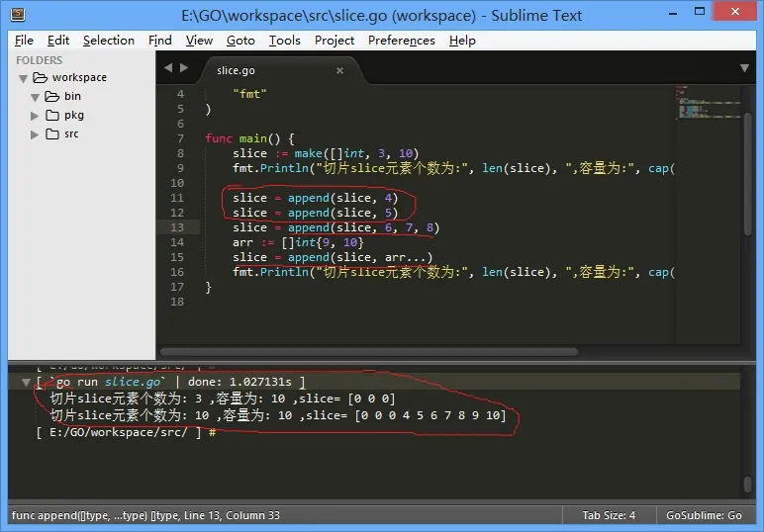Viewport: 764px width, 532px height.
Task: Click line number 13 in gutter
Action: [177, 227]
